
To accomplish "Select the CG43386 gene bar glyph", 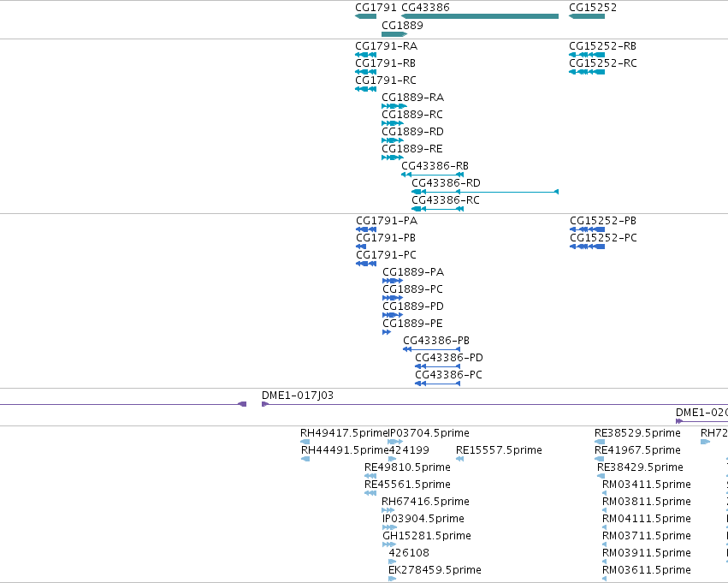I will point(480,16).
